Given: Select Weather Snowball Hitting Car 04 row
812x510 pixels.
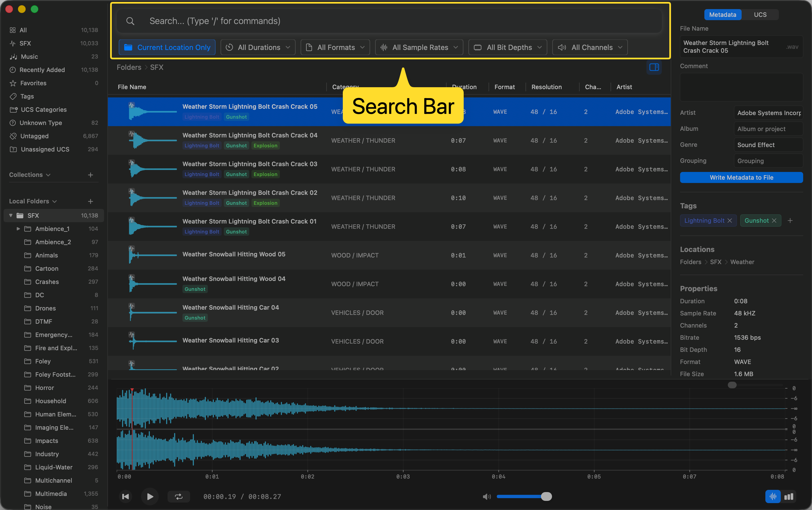Looking at the screenshot, I should (x=389, y=312).
